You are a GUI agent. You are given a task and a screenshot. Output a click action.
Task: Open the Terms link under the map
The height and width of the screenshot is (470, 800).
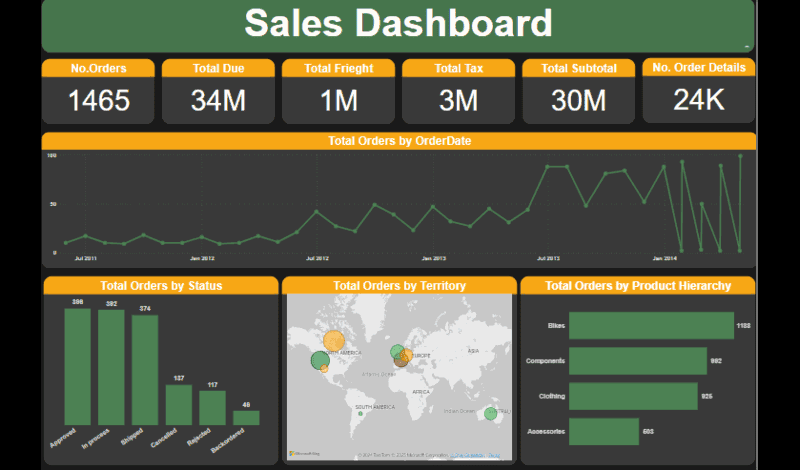click(494, 455)
